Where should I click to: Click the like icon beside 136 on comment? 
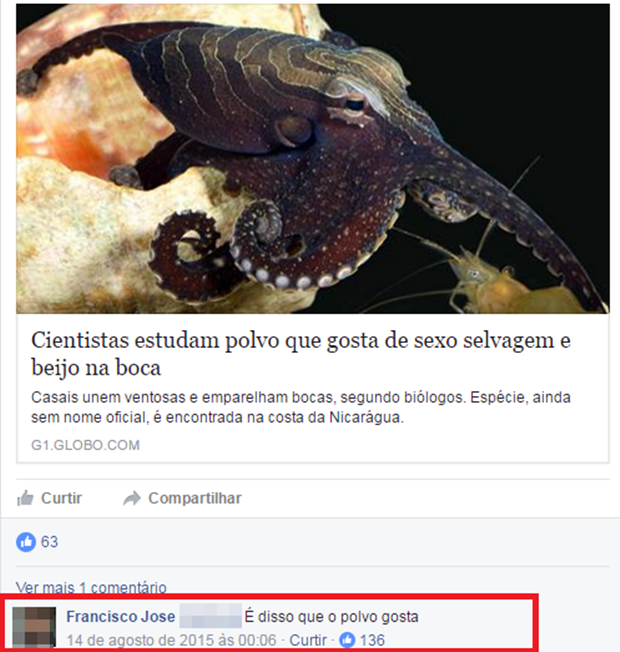347,640
